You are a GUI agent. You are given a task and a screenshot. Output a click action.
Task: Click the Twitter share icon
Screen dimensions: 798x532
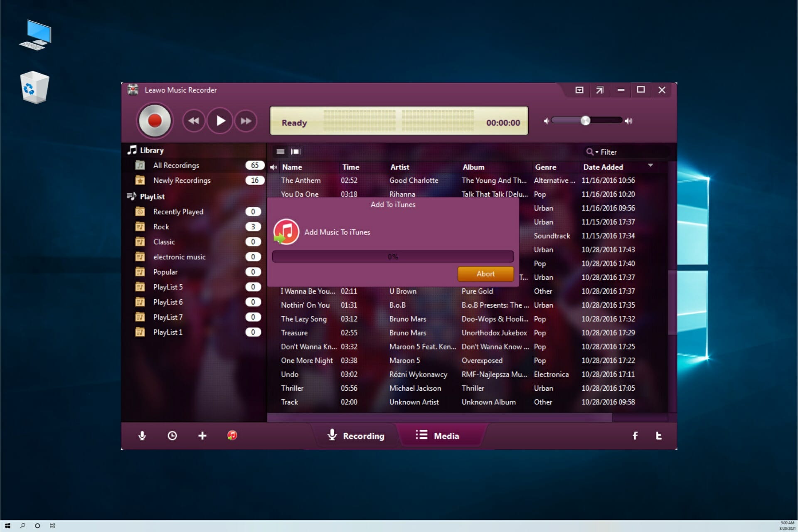(x=658, y=435)
